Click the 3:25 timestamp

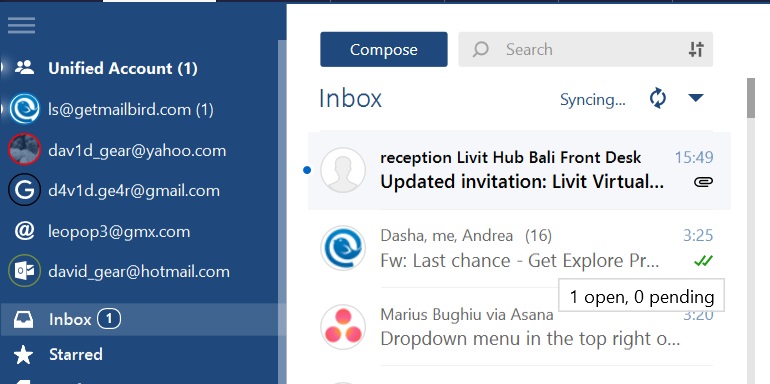698,236
